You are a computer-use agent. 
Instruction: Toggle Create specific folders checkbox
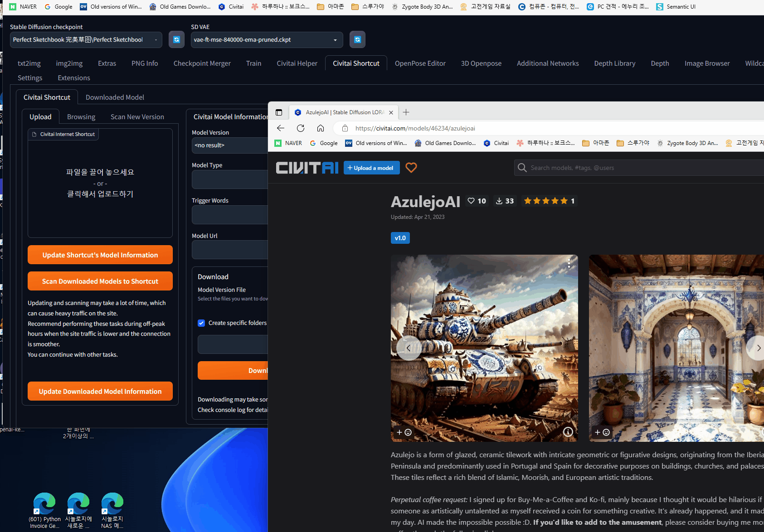point(201,323)
